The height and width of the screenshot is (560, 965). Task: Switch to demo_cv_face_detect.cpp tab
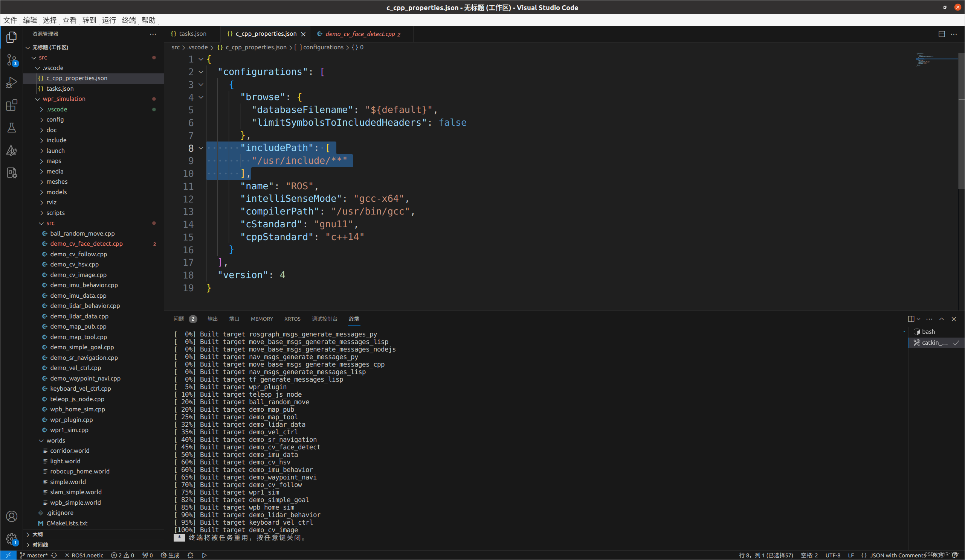pyautogui.click(x=362, y=34)
